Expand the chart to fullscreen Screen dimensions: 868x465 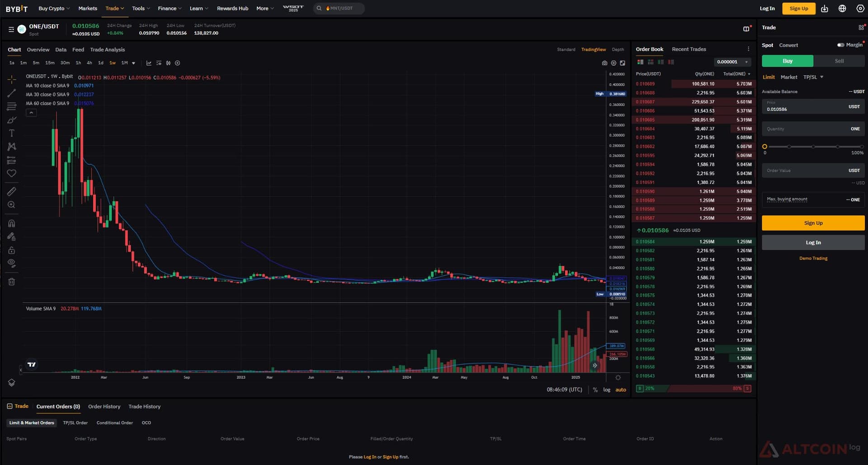(x=623, y=63)
